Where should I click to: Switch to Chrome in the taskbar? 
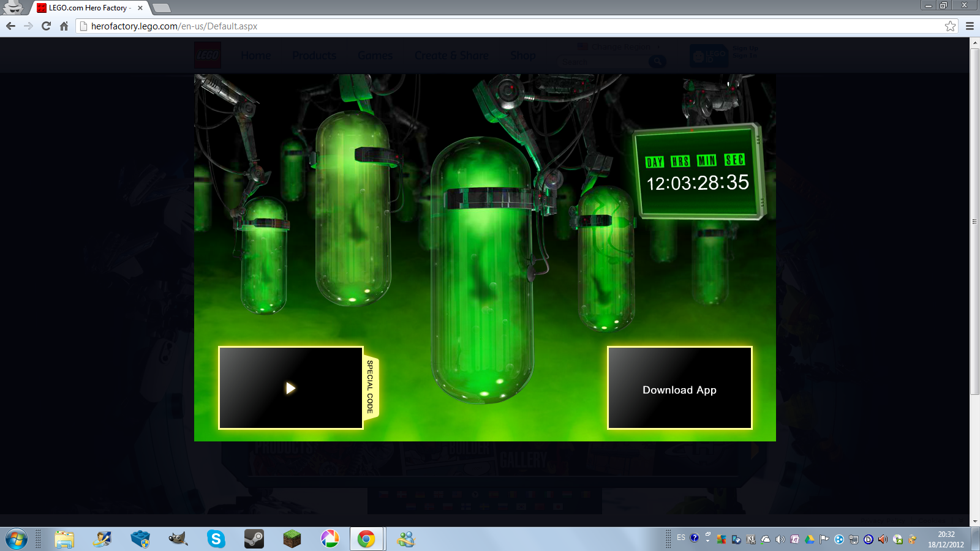point(366,539)
